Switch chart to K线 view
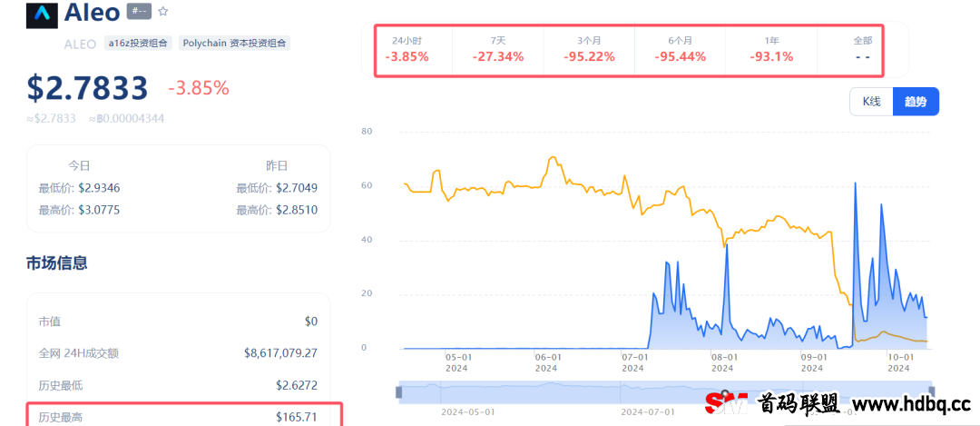Image resolution: width=980 pixels, height=426 pixels. tap(871, 102)
